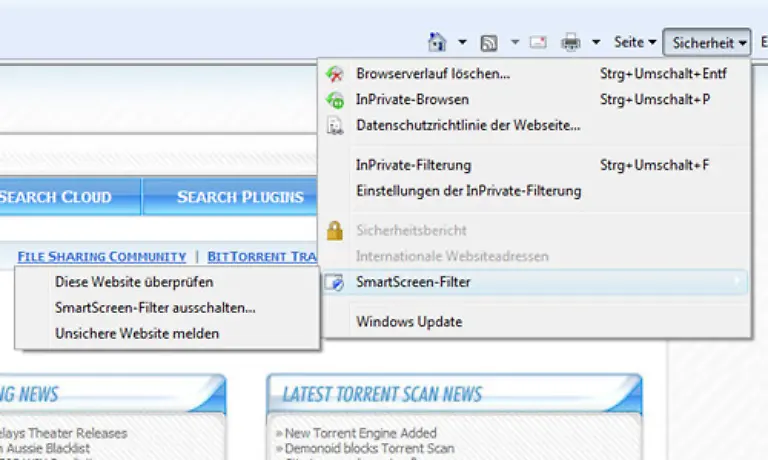
Task: Choose Diese Website überprüfen
Action: pos(167,282)
